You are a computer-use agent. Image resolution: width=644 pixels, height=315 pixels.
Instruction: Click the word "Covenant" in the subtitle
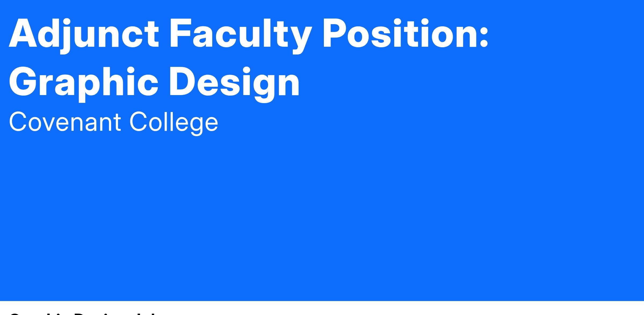click(65, 122)
